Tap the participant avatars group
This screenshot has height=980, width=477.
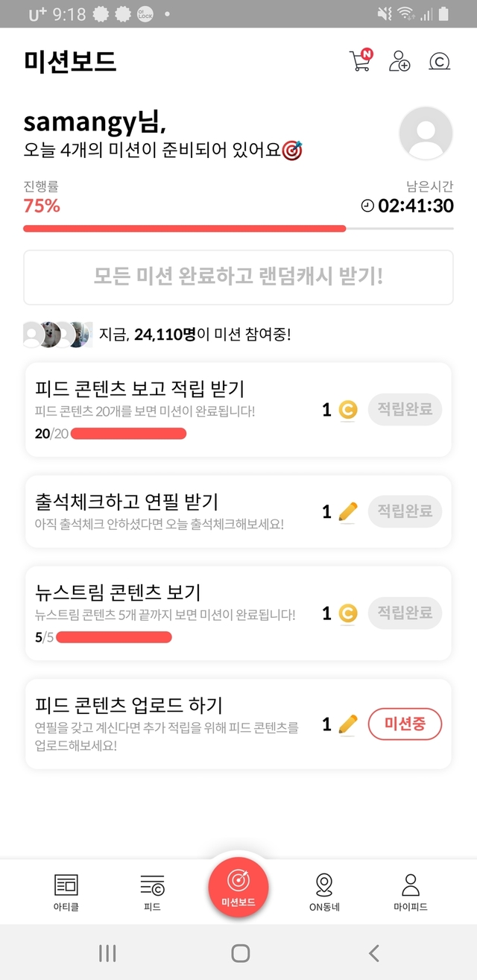(57, 334)
